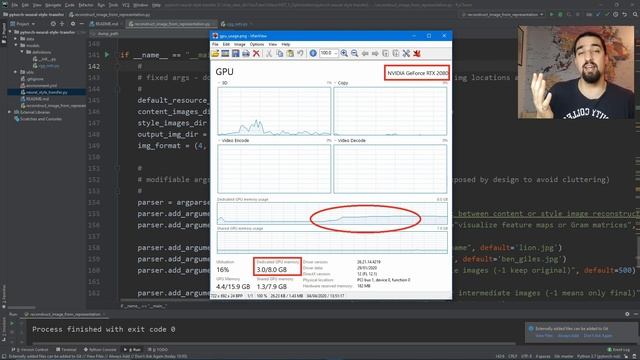640x360 pixels.
Task: Open the Options menu in IrfanView
Action: pos(257,44)
